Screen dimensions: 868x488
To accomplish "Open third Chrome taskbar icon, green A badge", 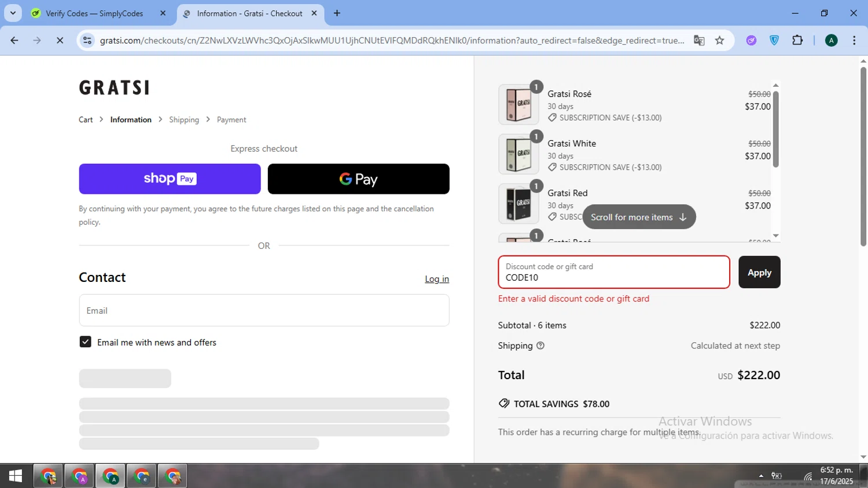I will pos(111,476).
